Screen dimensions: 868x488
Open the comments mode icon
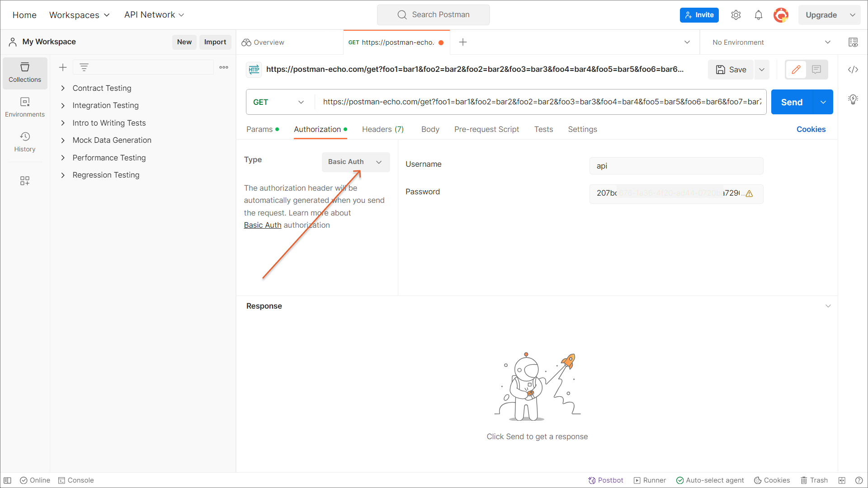pos(816,70)
